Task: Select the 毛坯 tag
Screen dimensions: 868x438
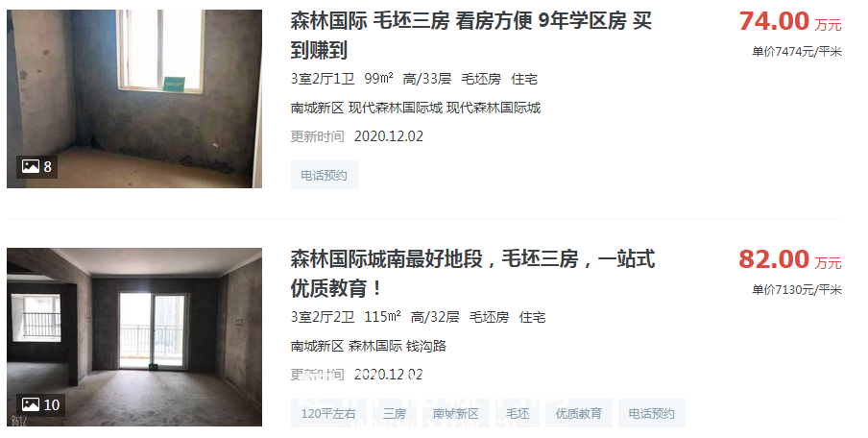Action: pyautogui.click(x=518, y=413)
